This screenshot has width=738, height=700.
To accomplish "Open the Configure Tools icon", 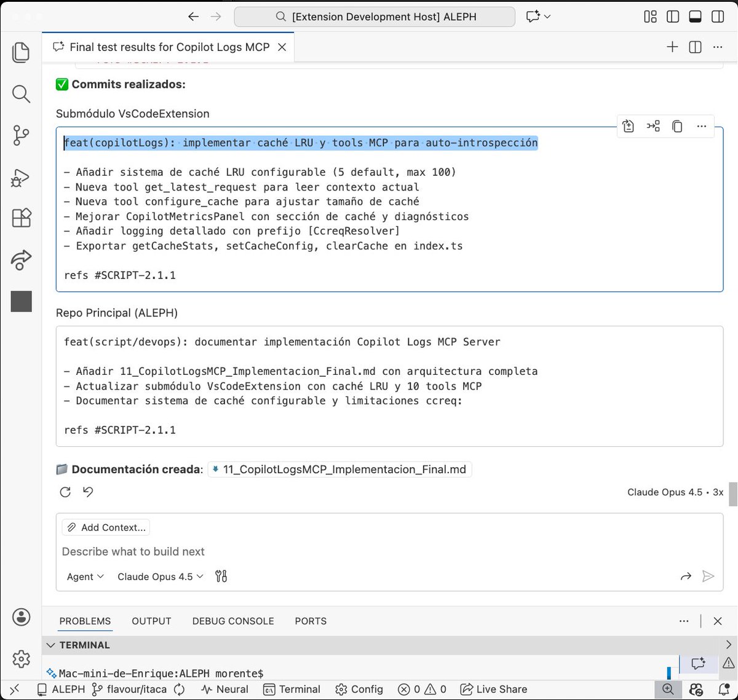I will [x=221, y=576].
